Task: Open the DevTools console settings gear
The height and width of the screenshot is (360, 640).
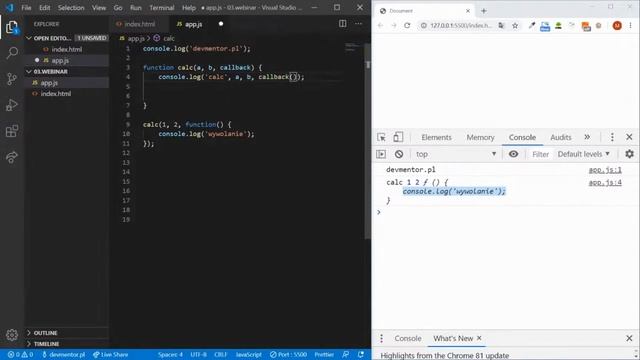Action: [x=629, y=154]
